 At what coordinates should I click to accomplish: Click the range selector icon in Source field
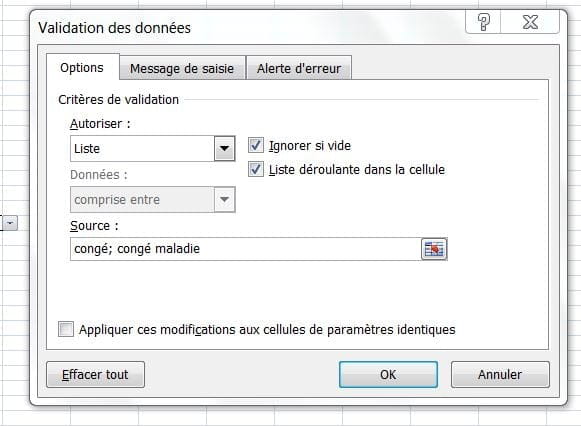[434, 249]
